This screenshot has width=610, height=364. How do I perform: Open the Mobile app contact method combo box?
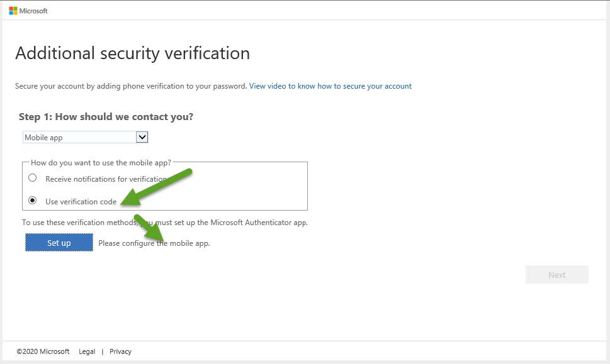point(85,137)
